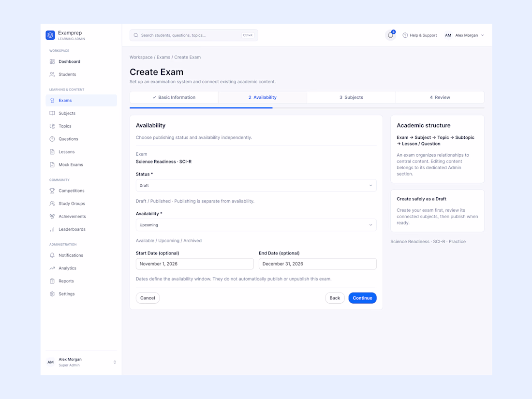Click the Examprep logo icon

[50, 35]
